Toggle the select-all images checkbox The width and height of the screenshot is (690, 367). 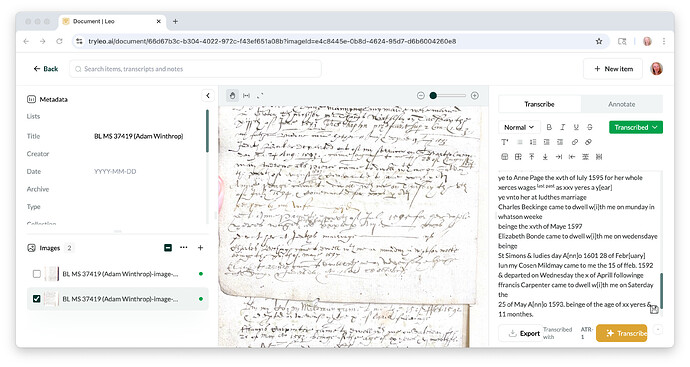click(168, 248)
